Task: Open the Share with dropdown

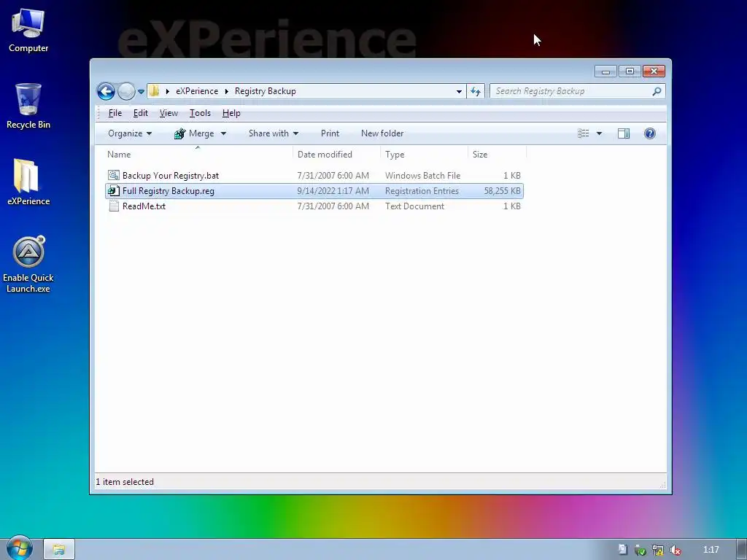Action: 274,133
